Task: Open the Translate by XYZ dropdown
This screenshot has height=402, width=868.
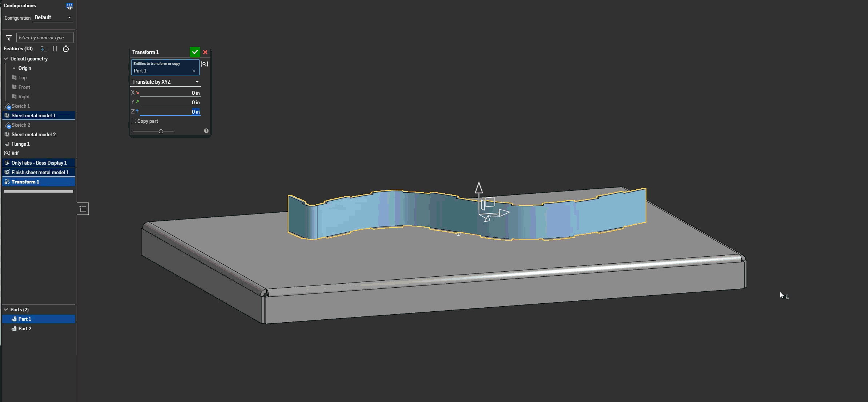Action: pos(165,82)
